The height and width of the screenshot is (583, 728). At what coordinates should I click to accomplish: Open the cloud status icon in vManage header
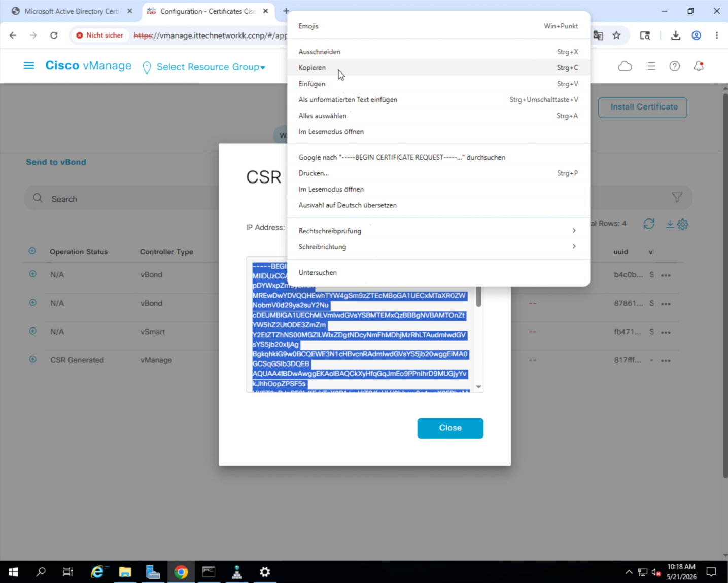point(625,66)
